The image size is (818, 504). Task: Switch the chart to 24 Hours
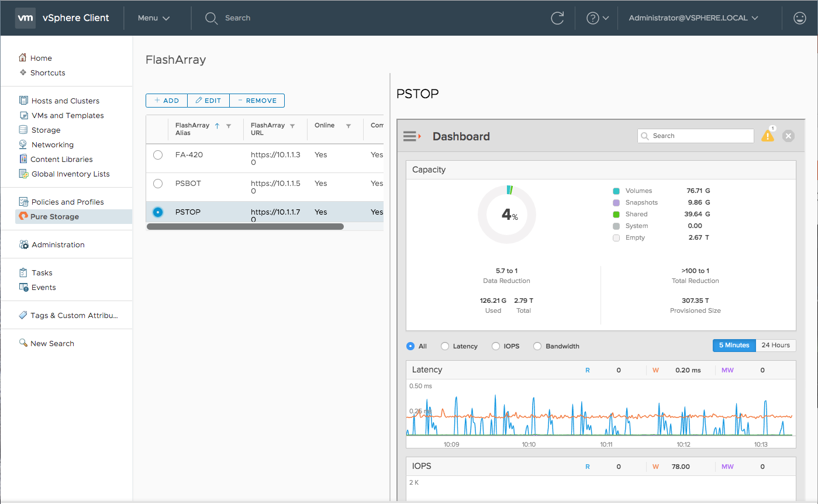click(776, 345)
